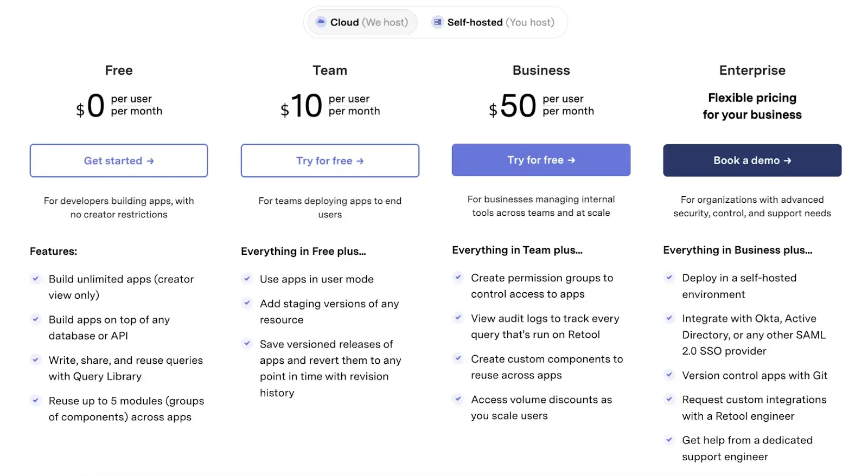Click the server icon beside Self-hosted
868x476 pixels.
(437, 22)
